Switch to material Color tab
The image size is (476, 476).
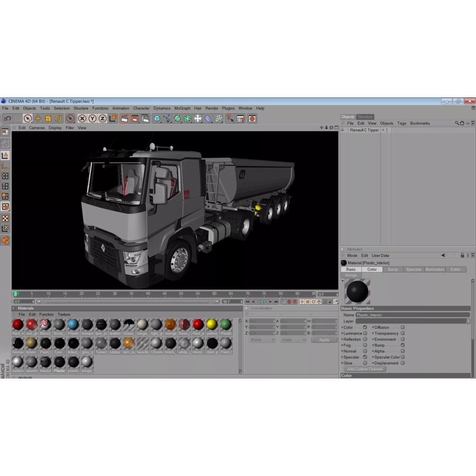tap(372, 269)
